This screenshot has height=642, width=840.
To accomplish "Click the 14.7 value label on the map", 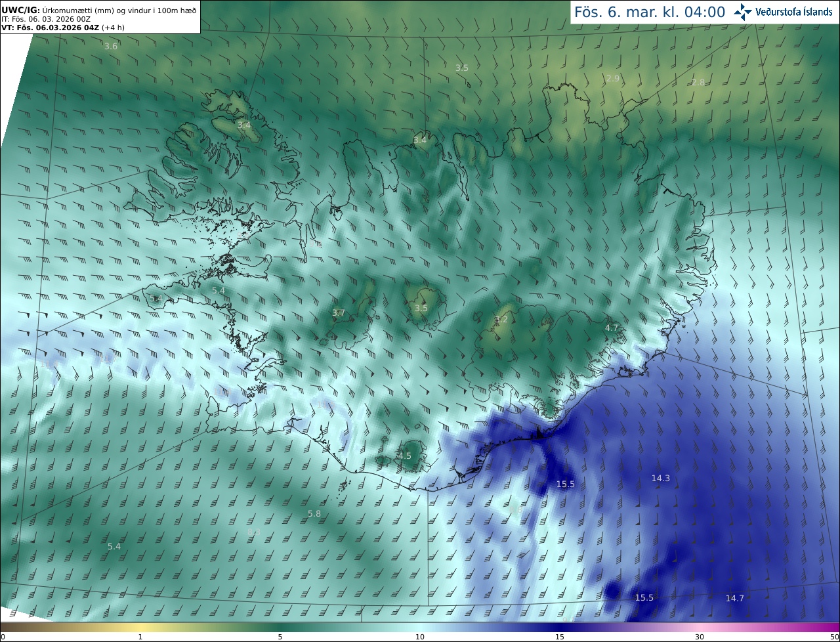I will click(x=735, y=598).
